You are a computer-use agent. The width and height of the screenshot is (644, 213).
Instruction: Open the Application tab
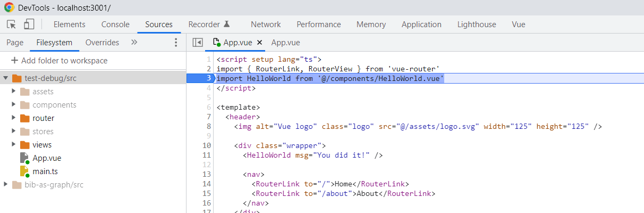(x=421, y=24)
